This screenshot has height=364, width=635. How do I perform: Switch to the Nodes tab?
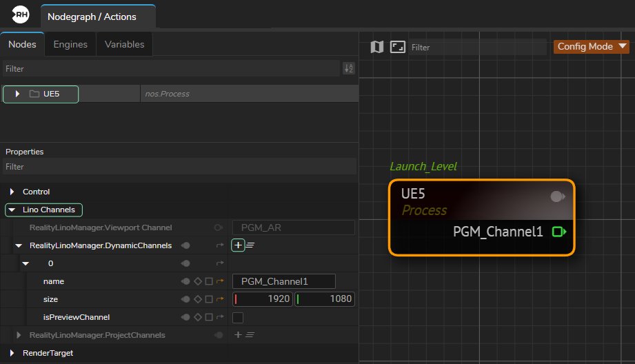[22, 44]
